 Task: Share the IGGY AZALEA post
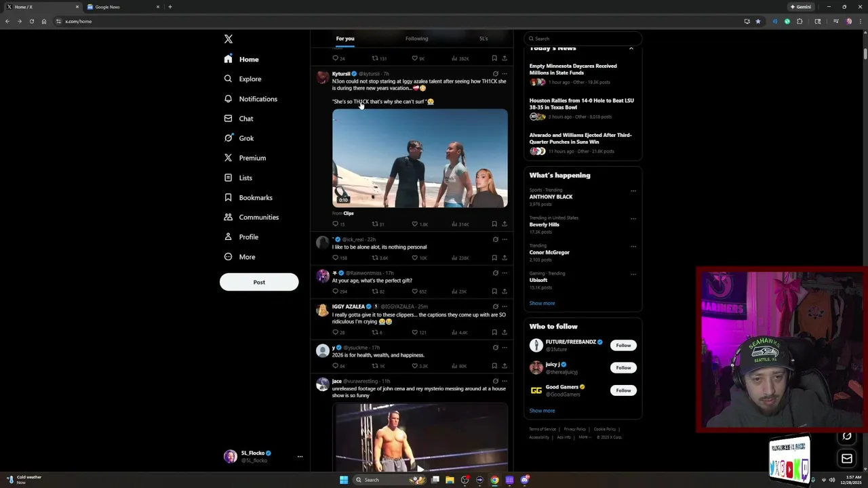coord(504,332)
